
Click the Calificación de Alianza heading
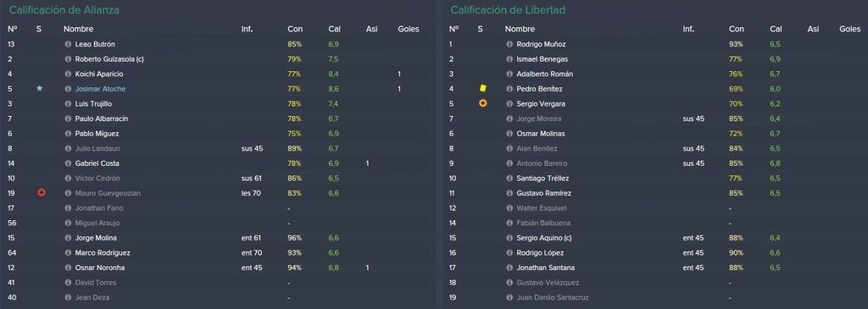pos(64,10)
